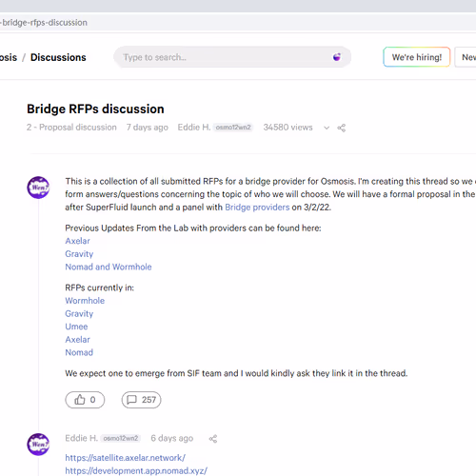Share Eddie H.'s reply from 6 days ago
476x476 pixels.
point(213,439)
